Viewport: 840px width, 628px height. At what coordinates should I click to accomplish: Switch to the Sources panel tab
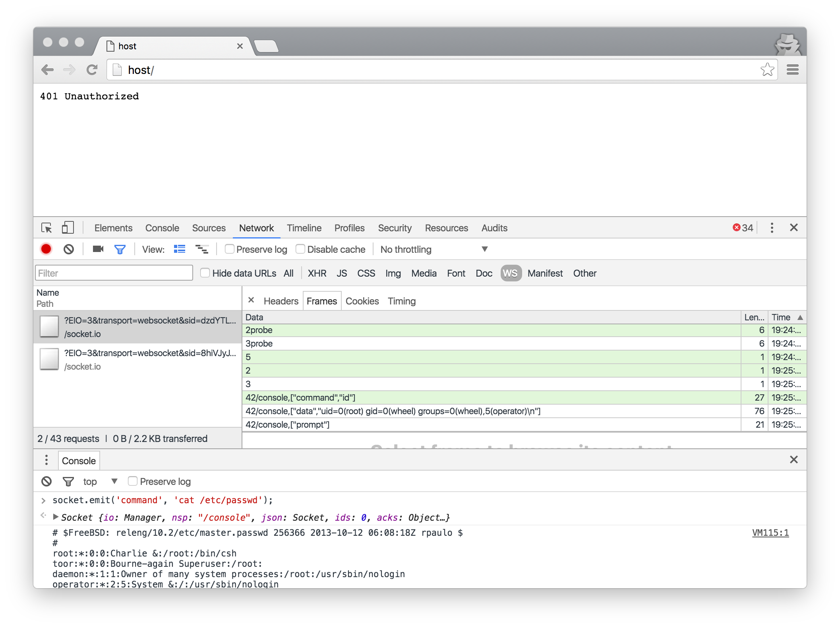[x=209, y=228]
